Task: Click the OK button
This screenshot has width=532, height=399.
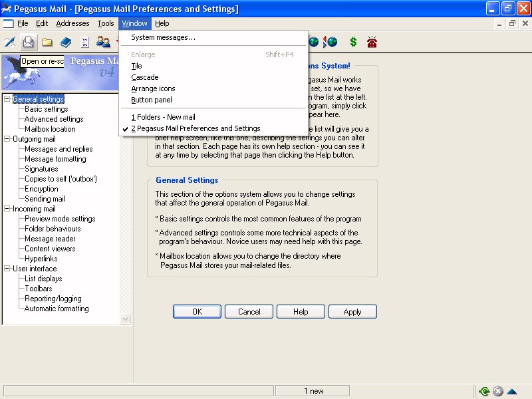Action: (197, 311)
